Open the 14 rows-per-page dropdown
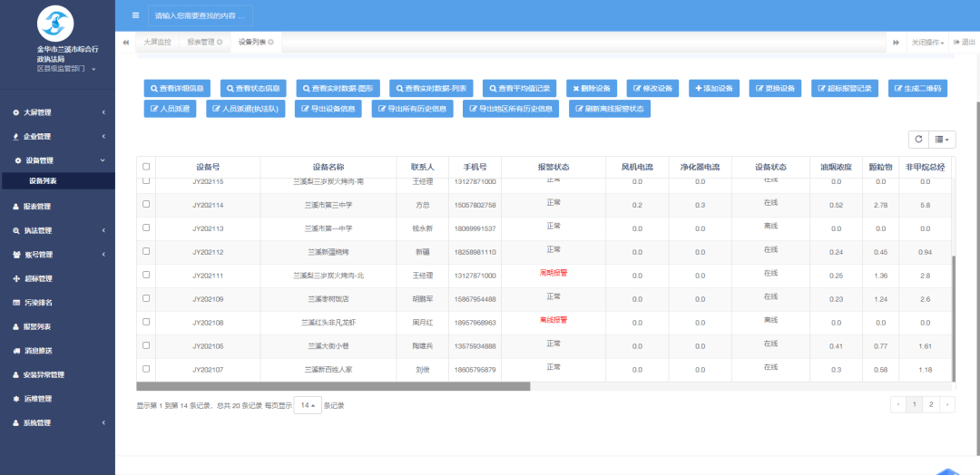The image size is (980, 475). point(308,405)
